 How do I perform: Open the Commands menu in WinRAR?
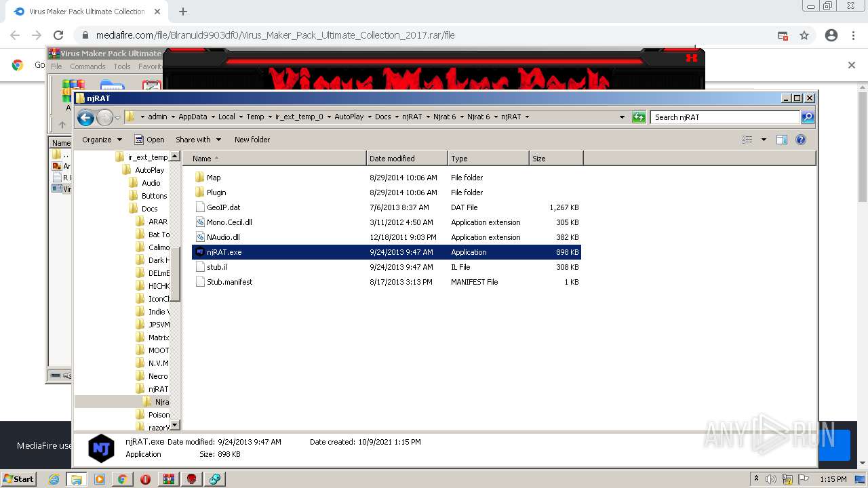[87, 66]
